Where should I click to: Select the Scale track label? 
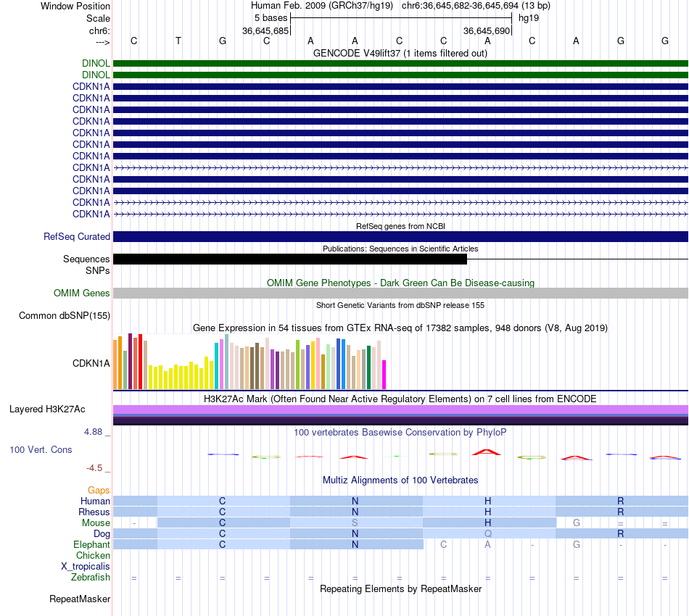[98, 18]
